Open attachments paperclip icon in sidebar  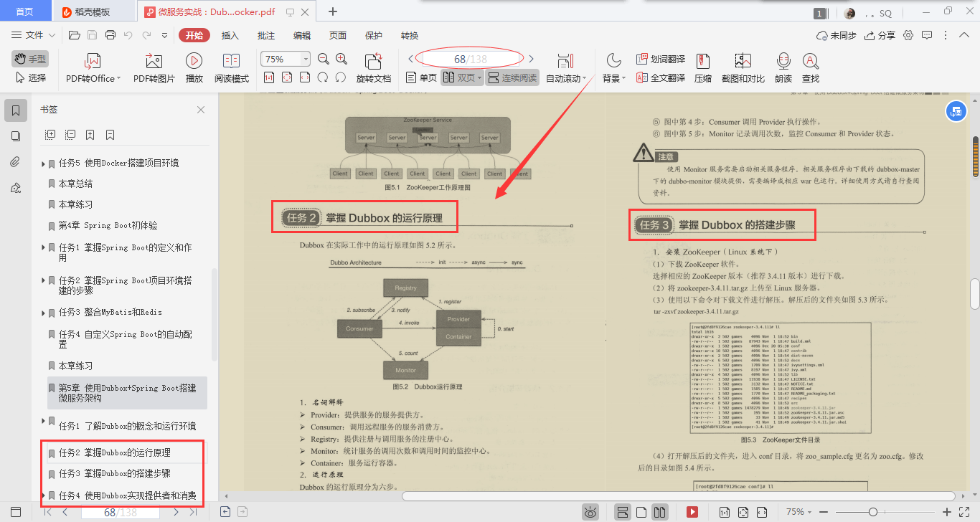coord(15,162)
